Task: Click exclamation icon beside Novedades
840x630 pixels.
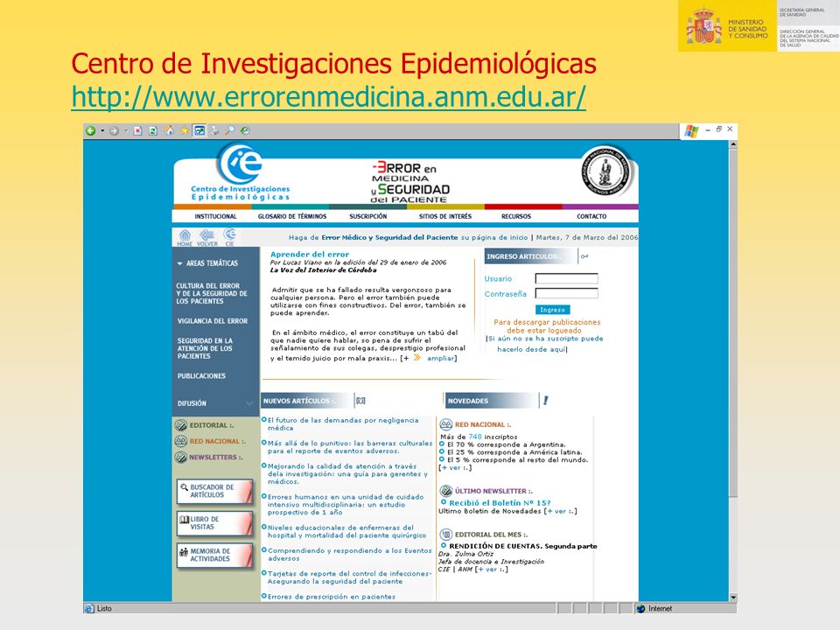Action: point(545,400)
